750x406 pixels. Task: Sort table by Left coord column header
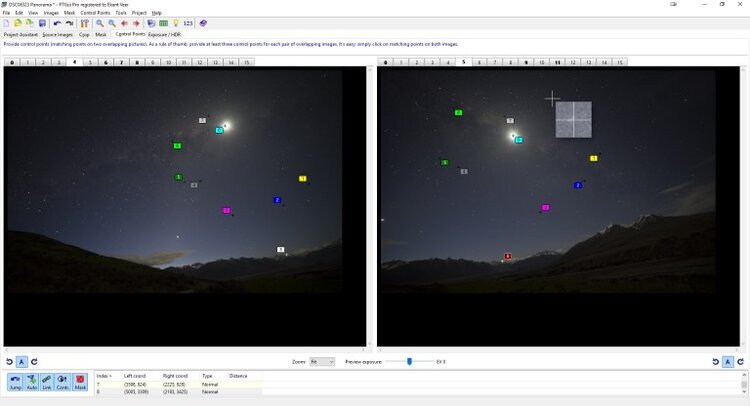pos(135,376)
